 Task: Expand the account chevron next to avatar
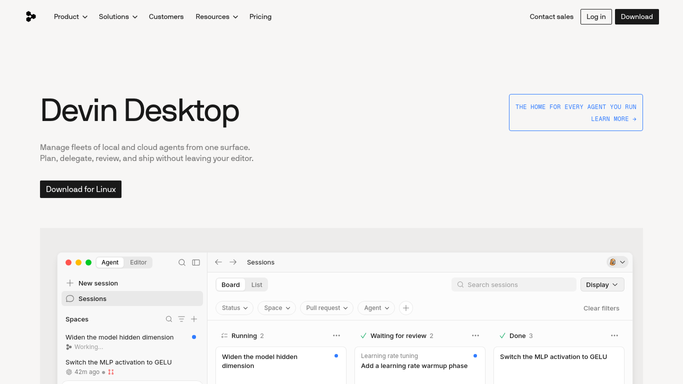622,262
